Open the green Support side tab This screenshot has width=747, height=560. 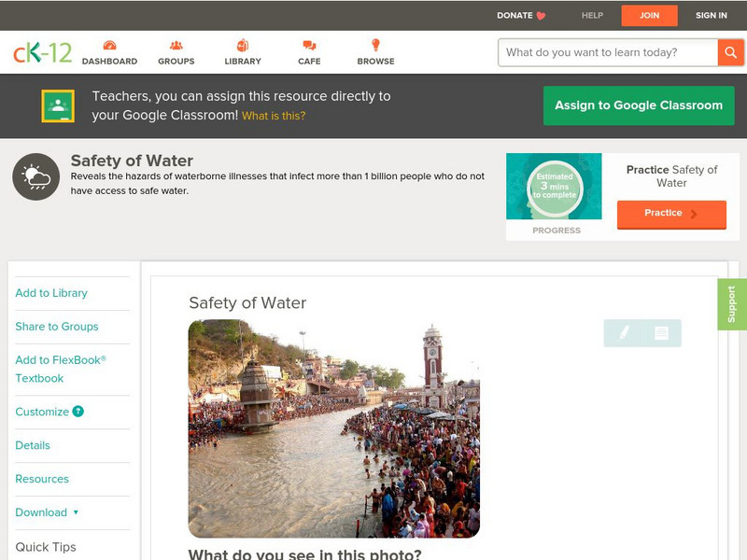click(x=732, y=304)
